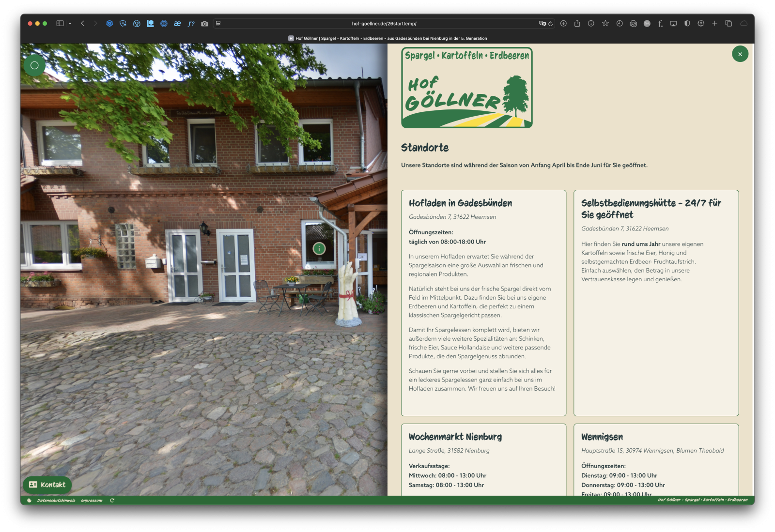Toggle the Safari sidebar

tap(60, 24)
